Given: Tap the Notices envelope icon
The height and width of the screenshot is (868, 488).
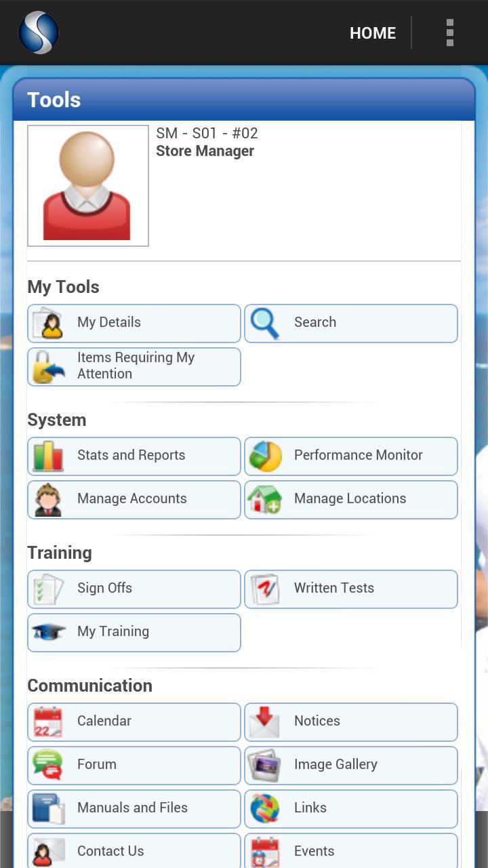Looking at the screenshot, I should tap(264, 722).
